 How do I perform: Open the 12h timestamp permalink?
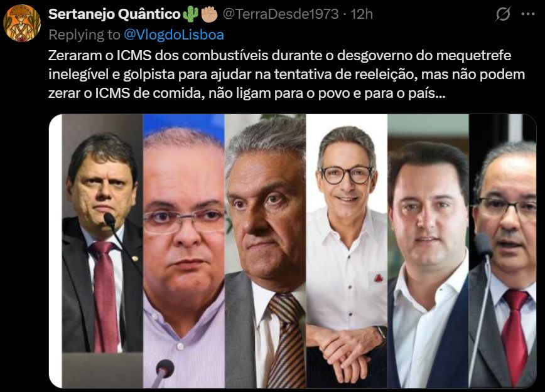click(362, 14)
